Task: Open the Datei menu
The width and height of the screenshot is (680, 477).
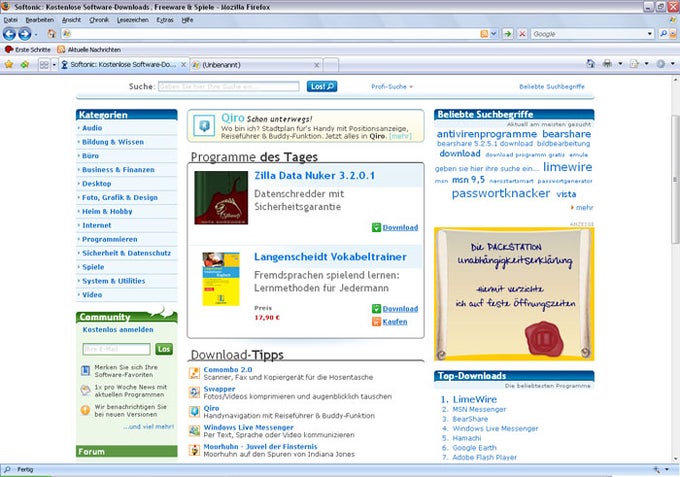Action: [x=10, y=20]
